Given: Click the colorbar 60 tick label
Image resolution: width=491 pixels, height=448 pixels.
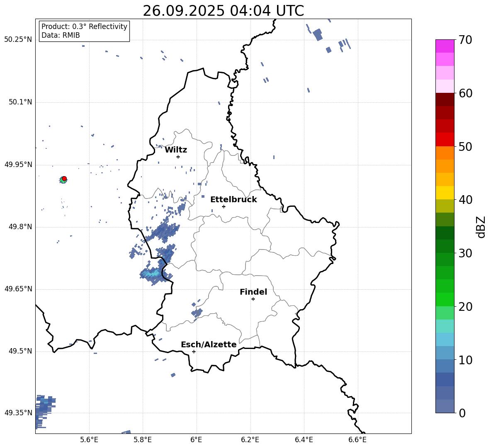Looking at the screenshot, I should [x=465, y=93].
